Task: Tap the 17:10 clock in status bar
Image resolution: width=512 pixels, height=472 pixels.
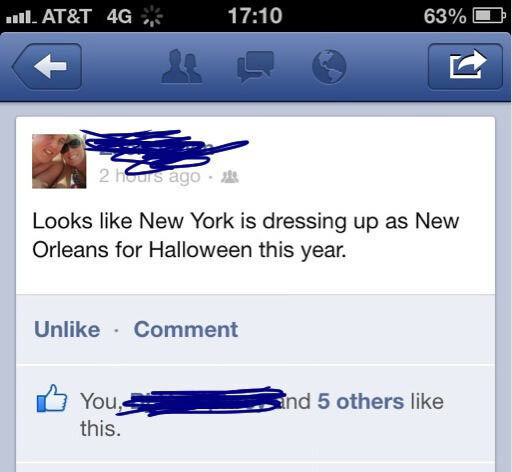Action: [255, 16]
